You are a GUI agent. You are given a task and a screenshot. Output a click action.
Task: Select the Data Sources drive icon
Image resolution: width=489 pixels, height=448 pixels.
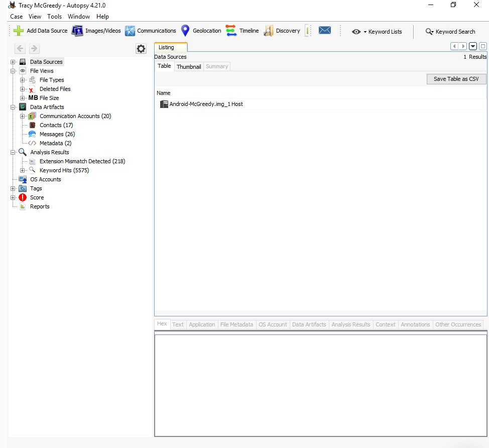[23, 62]
